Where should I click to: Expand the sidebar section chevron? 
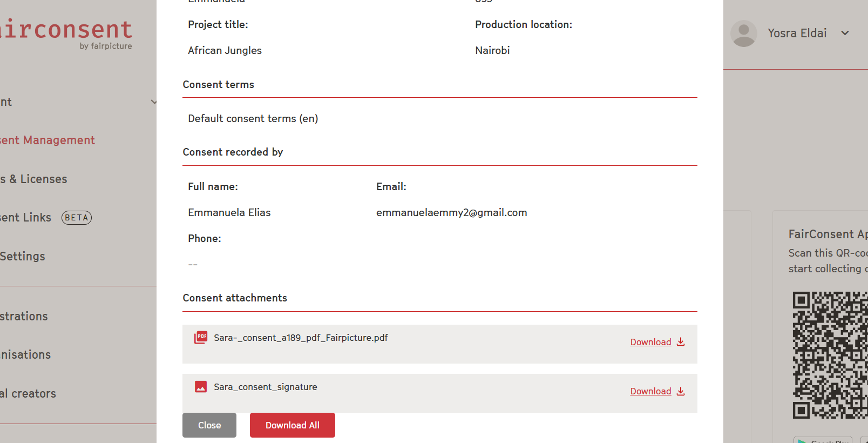tap(154, 102)
